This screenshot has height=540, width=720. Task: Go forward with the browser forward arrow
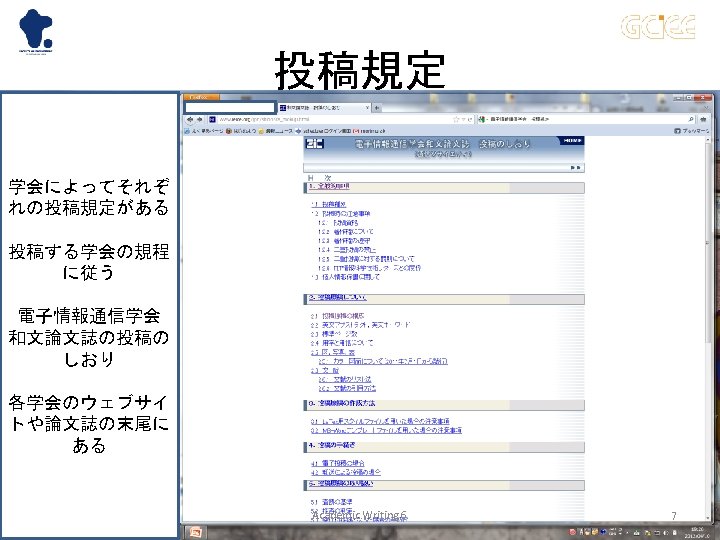[199, 119]
